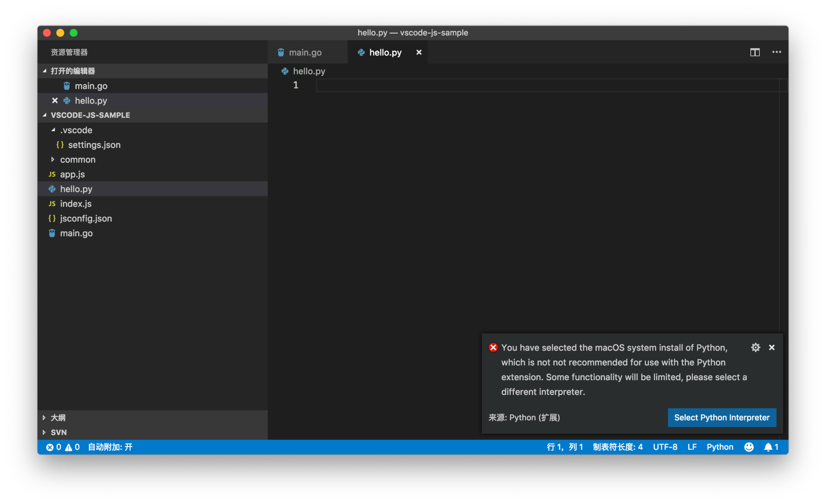Expand the common folder
826x504 pixels.
pyautogui.click(x=77, y=160)
